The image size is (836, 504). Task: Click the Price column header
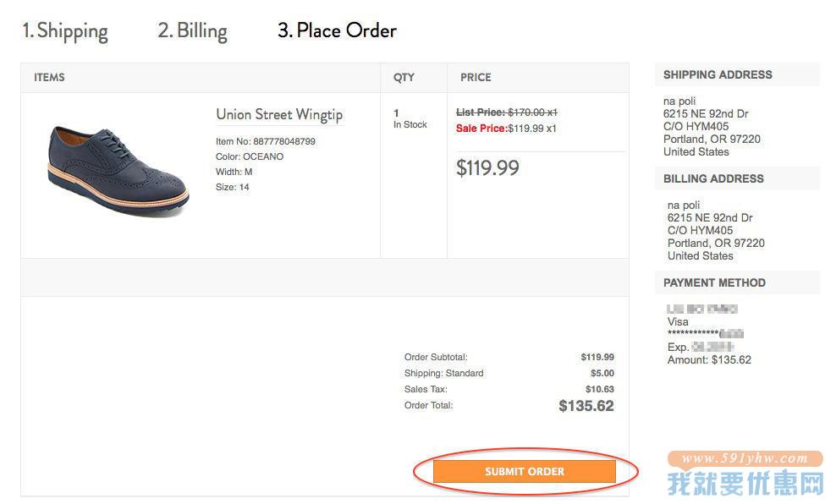coord(476,77)
